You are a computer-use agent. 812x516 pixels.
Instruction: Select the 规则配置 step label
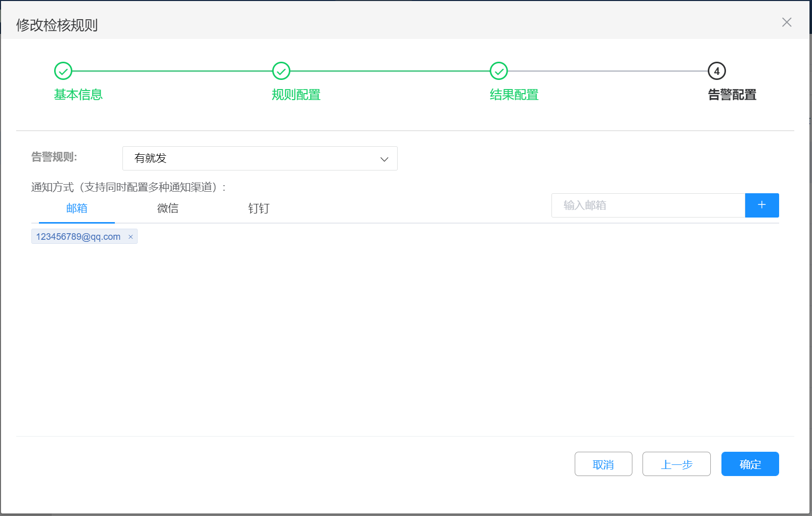point(296,95)
